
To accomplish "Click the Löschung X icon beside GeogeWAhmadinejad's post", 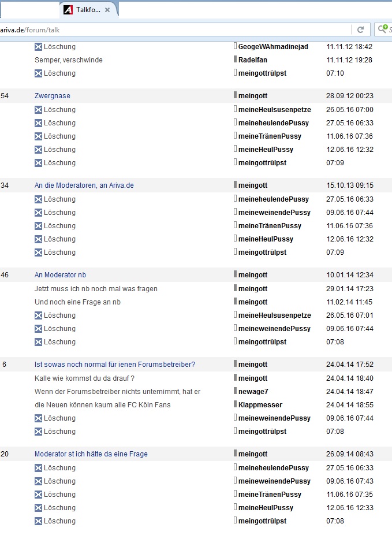I will 39,47.
